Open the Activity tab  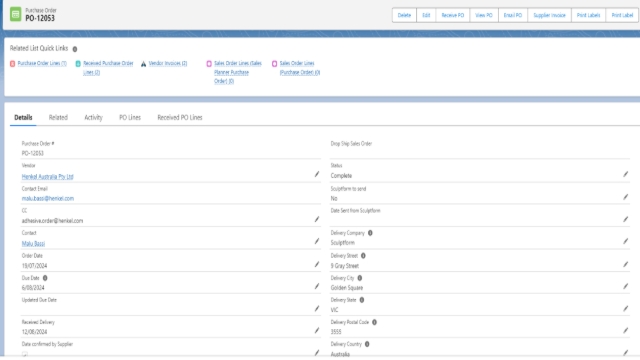(x=93, y=118)
